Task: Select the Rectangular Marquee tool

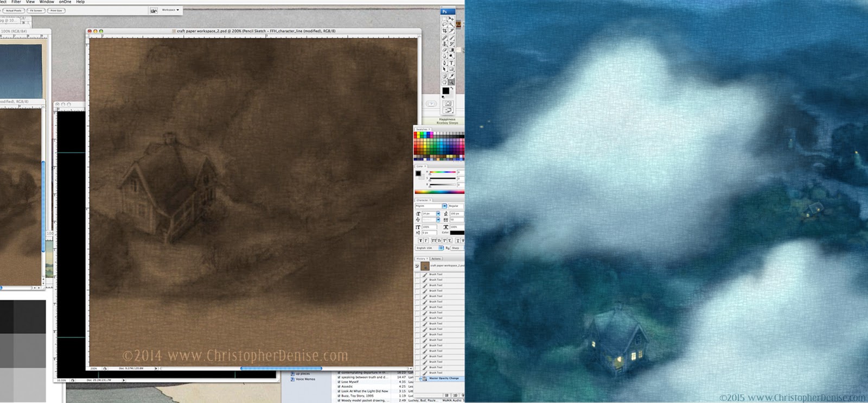Action: tap(445, 18)
